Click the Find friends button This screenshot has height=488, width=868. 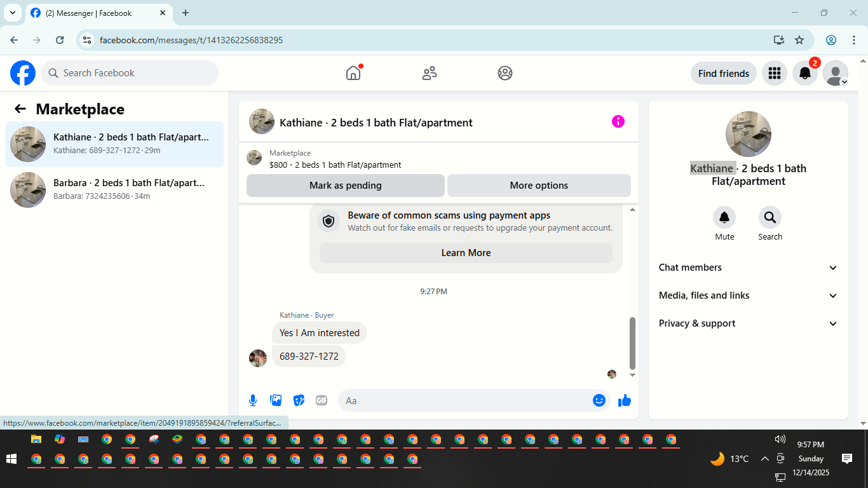[x=724, y=73]
